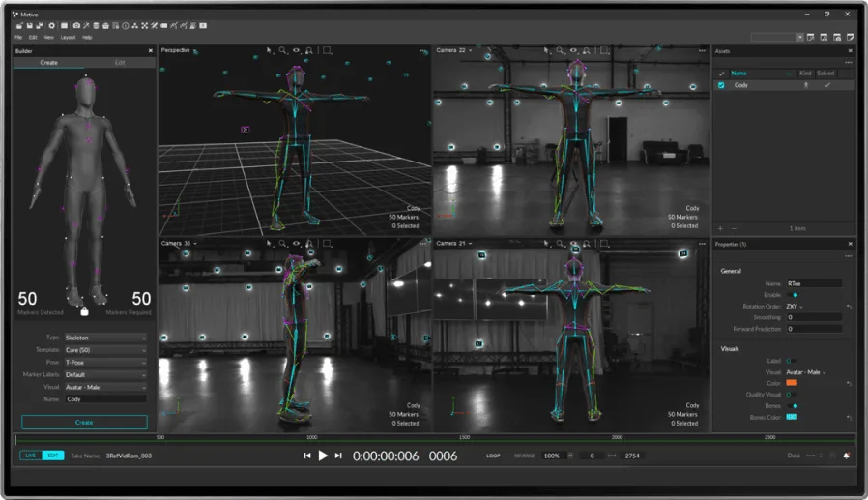Expand the Rotation Order ZXY dropdown

click(x=796, y=307)
